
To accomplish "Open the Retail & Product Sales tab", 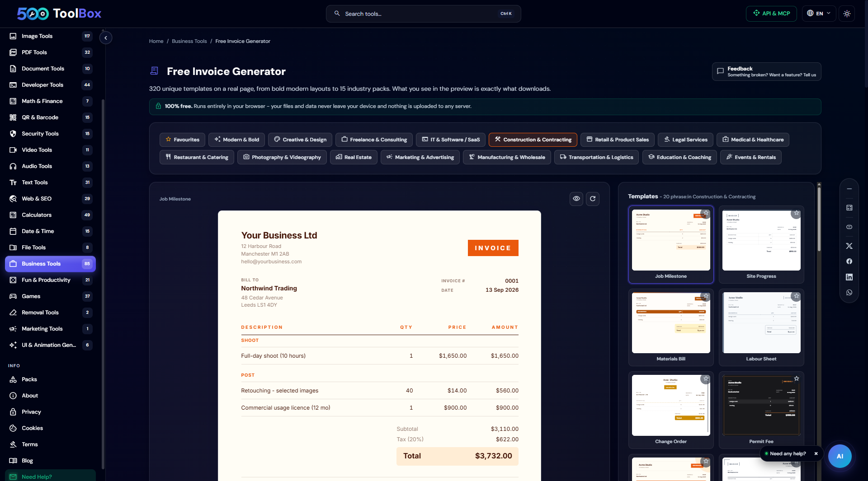I will point(618,140).
